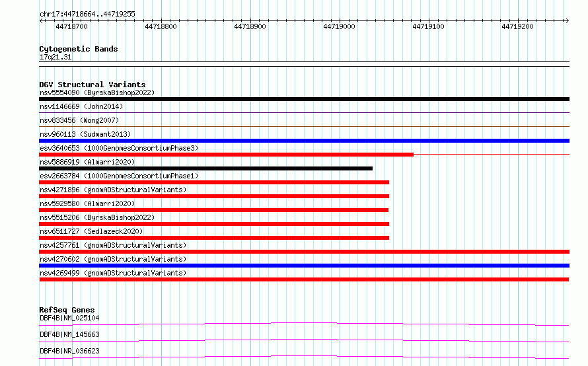Click ruler position 44718800
Screen dimensions: 588x366
tap(161, 26)
